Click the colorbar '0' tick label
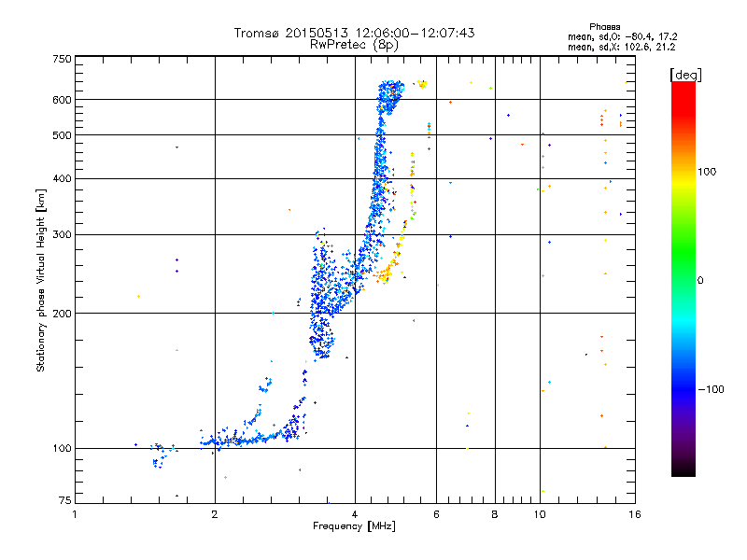This screenshot has width=747, height=560. click(x=700, y=281)
